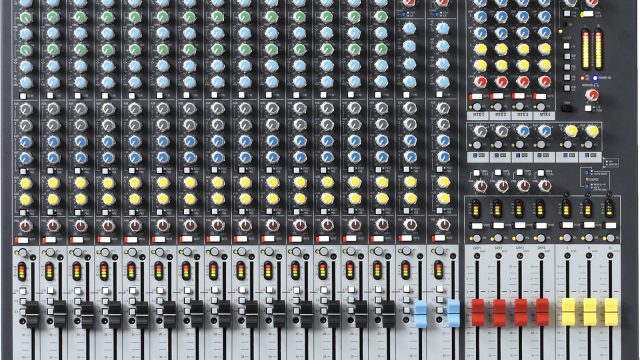The image size is (640, 360).
Task: Adjust the red headphones level knob
Action: pos(591,95)
